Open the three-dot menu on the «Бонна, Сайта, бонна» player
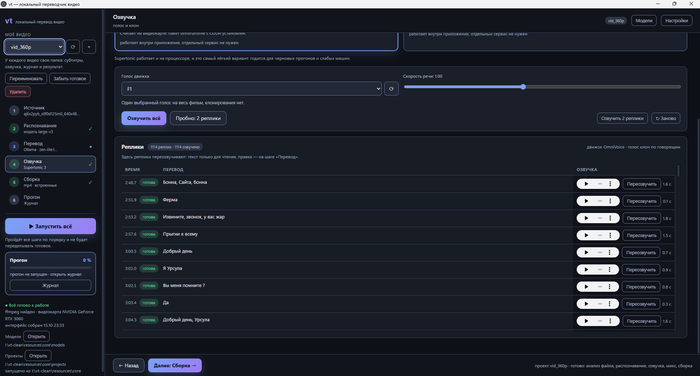Viewport: 700px width, 376px height. 610,184
